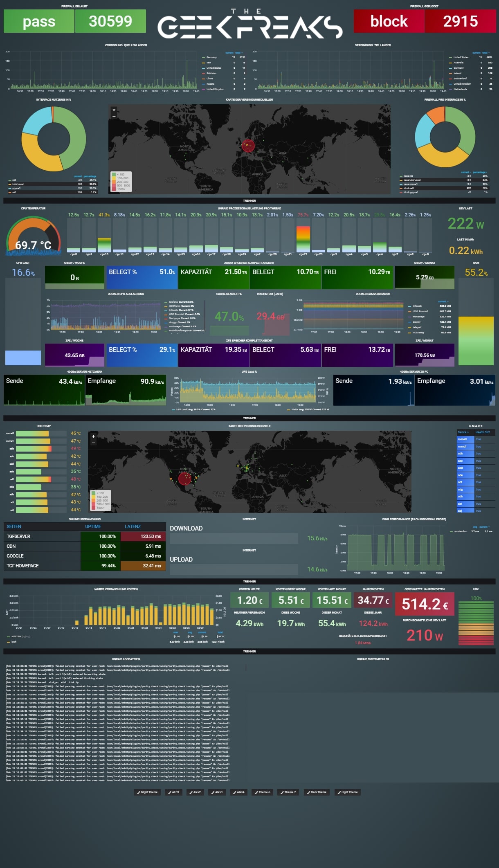Screen dimensions: 499x868
Task: Select the 514.2 € Jahreskosten estimate
Action: click(425, 604)
